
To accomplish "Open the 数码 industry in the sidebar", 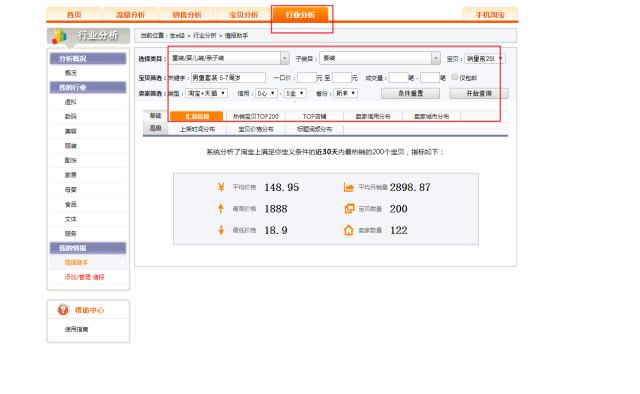I will (x=71, y=116).
